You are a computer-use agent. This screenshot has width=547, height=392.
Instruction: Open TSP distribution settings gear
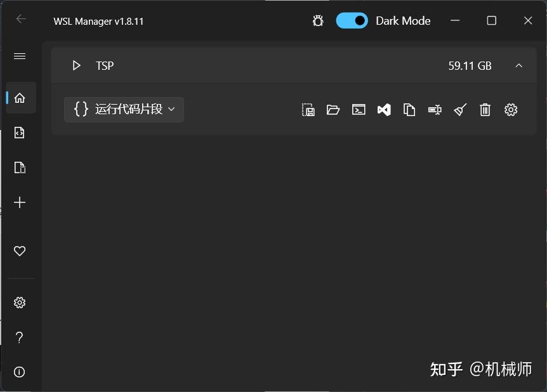pyautogui.click(x=511, y=110)
